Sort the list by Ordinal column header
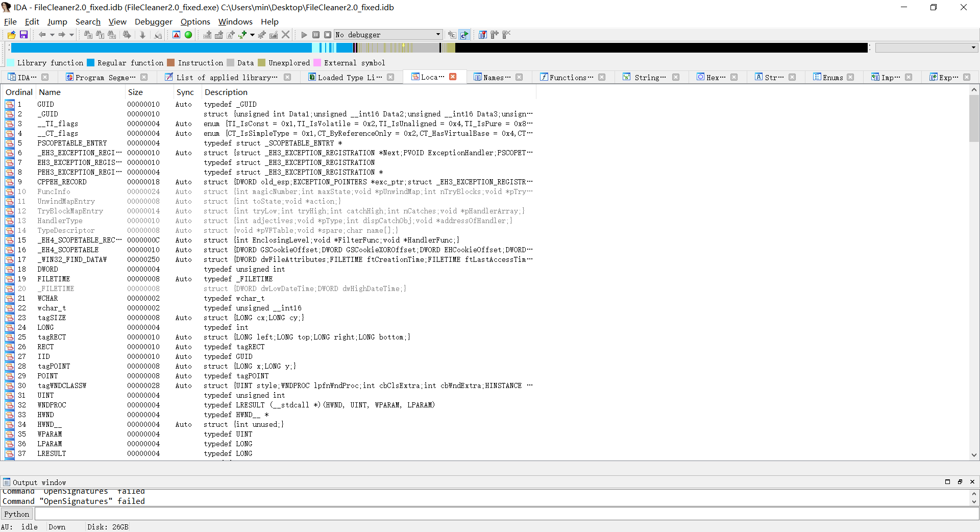This screenshot has width=980, height=532. pyautogui.click(x=19, y=92)
